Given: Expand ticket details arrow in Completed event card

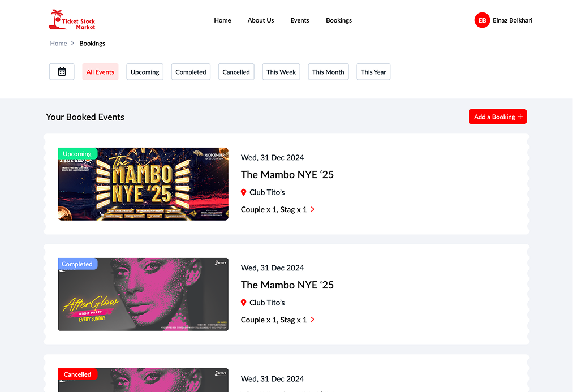Looking at the screenshot, I should (312, 320).
